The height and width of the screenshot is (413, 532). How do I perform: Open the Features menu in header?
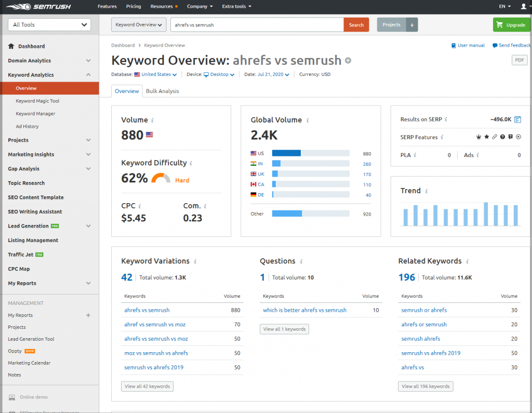point(107,6)
